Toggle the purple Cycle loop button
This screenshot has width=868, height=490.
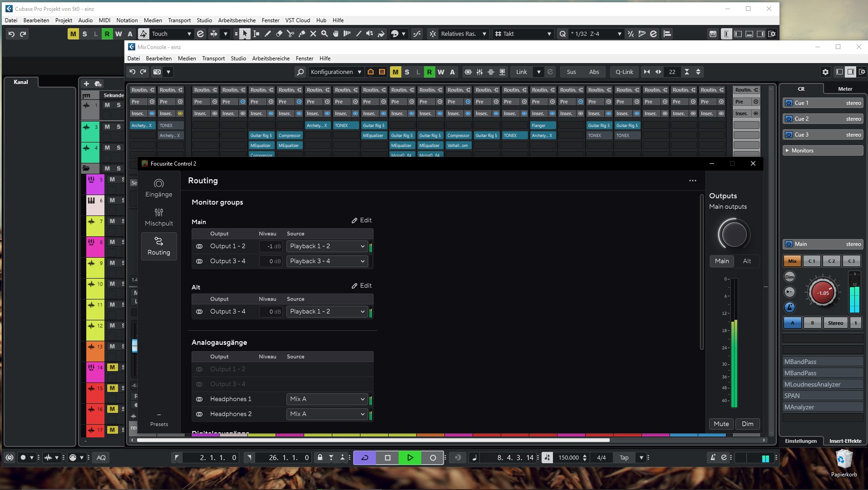pyautogui.click(x=365, y=458)
